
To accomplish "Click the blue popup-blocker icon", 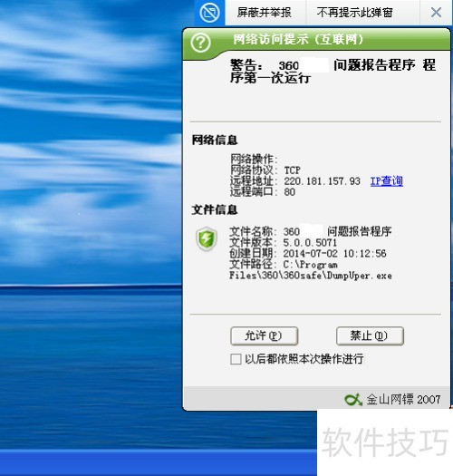I will pyautogui.click(x=209, y=13).
